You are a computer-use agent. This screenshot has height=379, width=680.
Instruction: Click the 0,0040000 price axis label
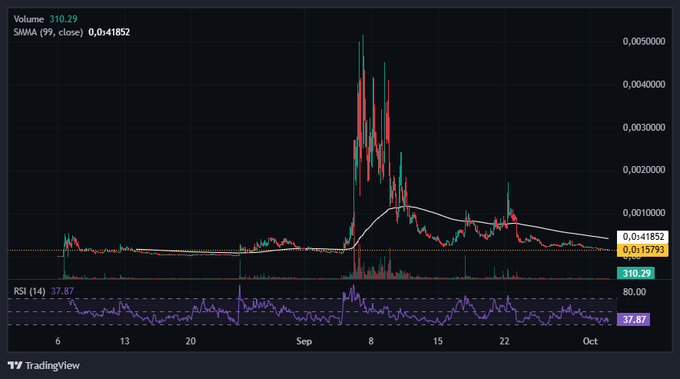(644, 85)
